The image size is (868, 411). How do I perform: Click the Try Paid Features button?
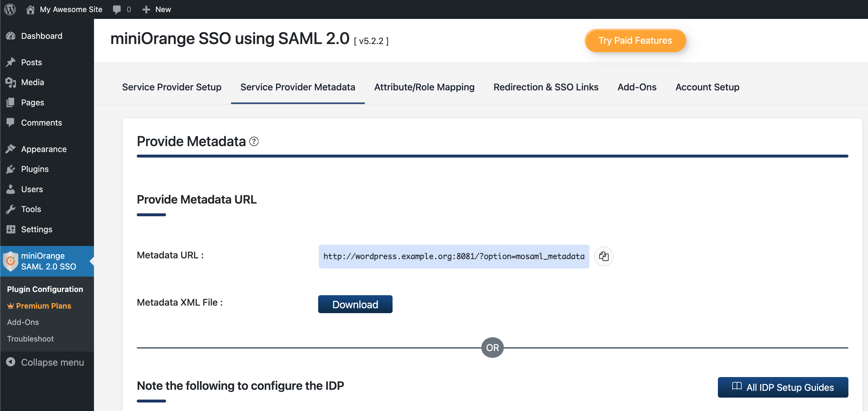click(635, 40)
